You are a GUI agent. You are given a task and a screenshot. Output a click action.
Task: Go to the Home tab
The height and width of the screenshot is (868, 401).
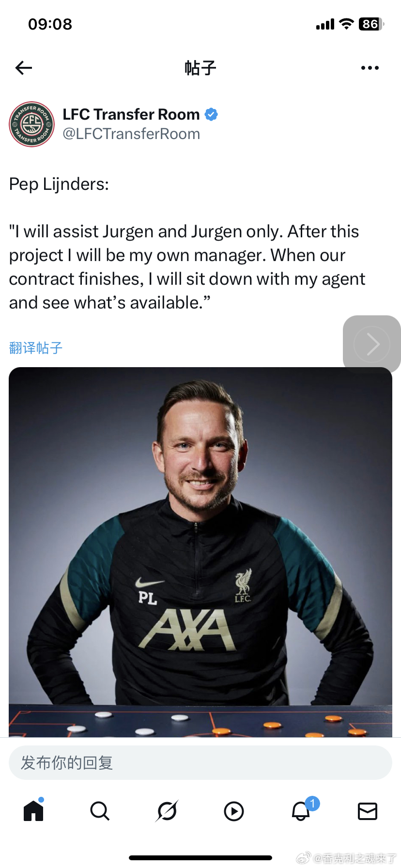pyautogui.click(x=33, y=810)
